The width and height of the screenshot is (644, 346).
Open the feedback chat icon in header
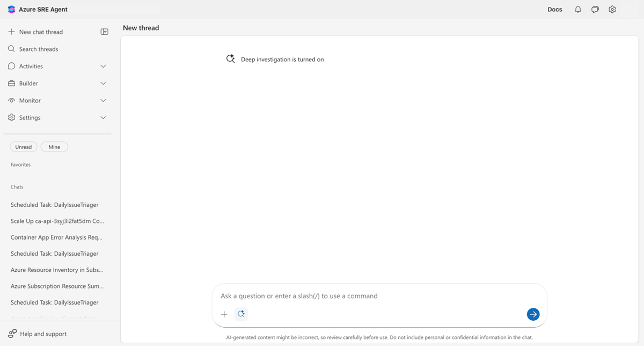tap(595, 10)
